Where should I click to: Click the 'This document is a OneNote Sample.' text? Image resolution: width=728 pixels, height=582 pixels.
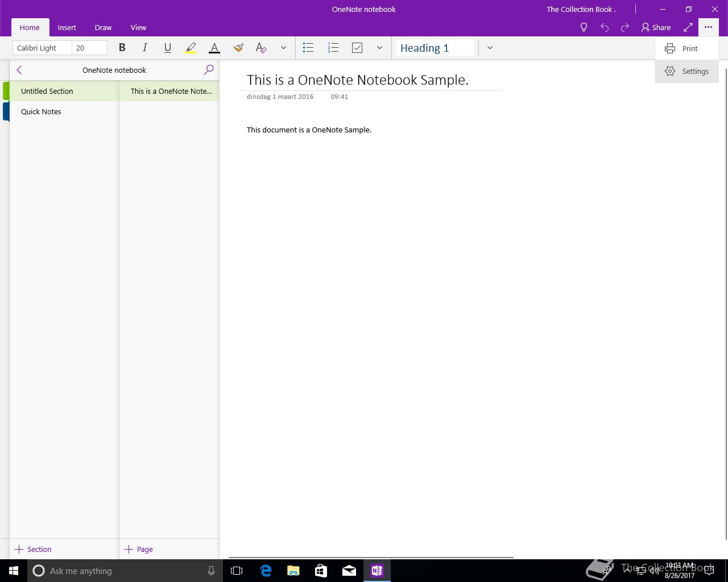click(309, 130)
